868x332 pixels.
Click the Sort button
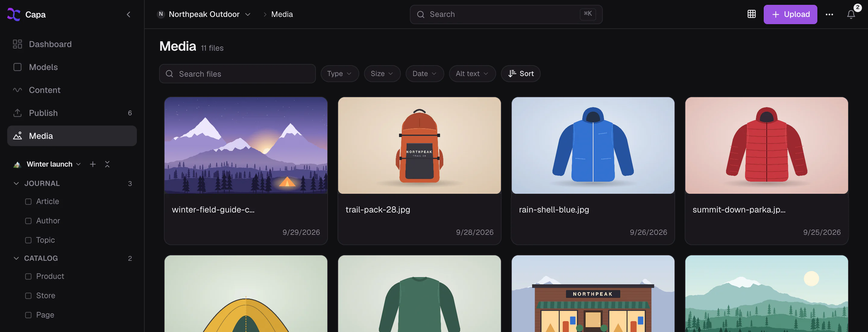coord(520,74)
